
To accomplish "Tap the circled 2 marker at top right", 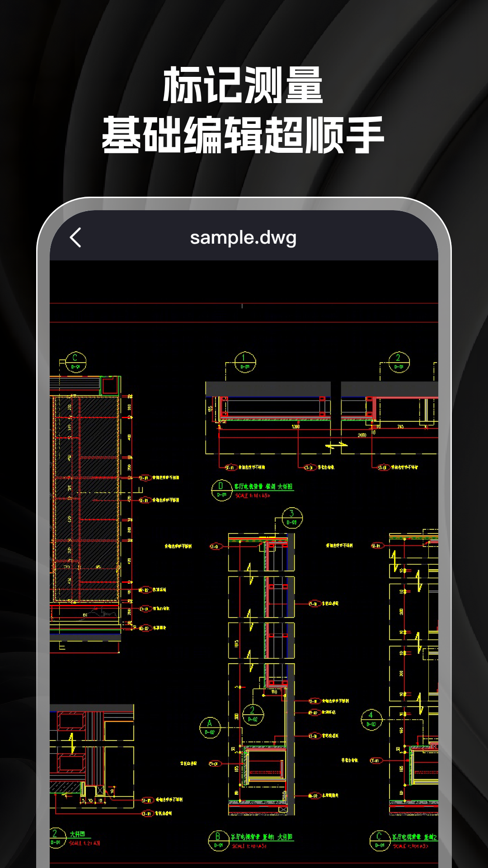I will (399, 362).
